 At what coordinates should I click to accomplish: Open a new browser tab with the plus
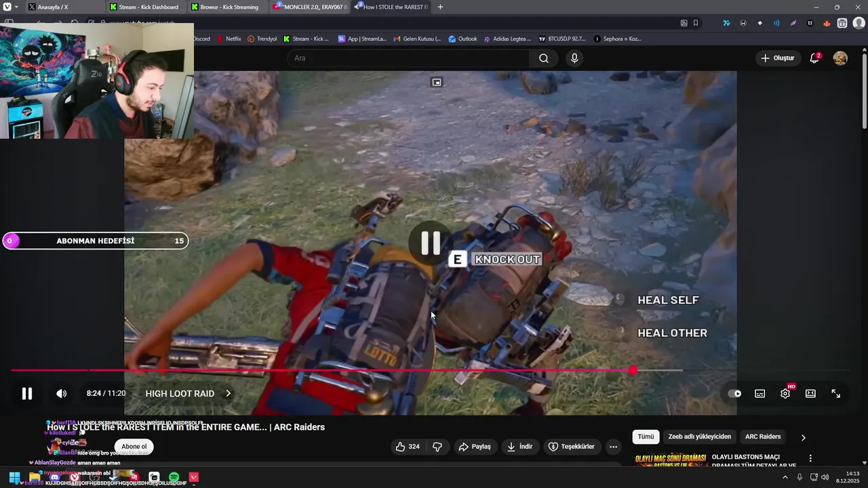pyautogui.click(x=440, y=7)
